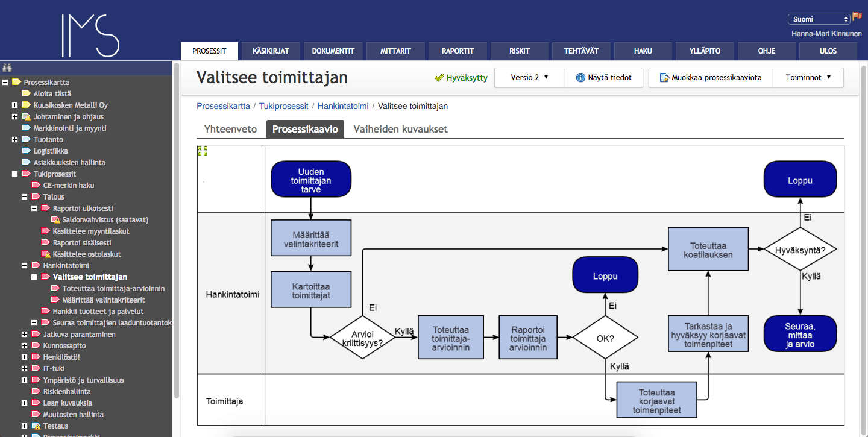
Task: Click the binoculars search icon in sidebar
Action: click(x=7, y=68)
